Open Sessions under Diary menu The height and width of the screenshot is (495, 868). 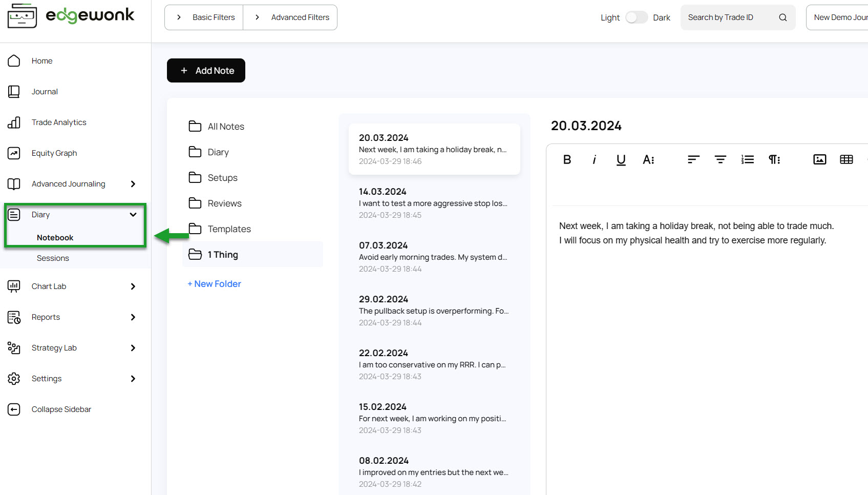tap(53, 258)
